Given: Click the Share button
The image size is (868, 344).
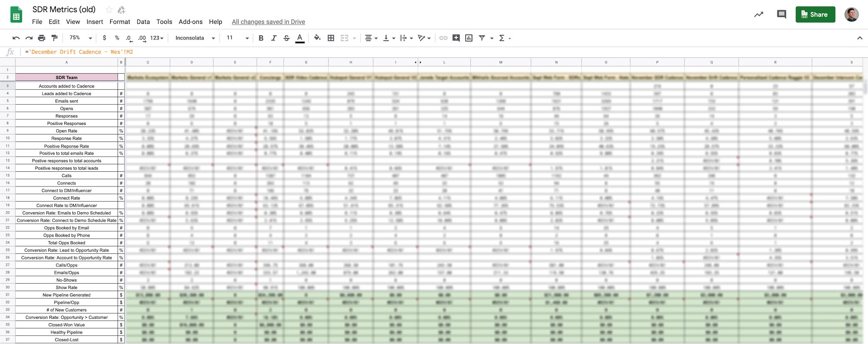Looking at the screenshot, I should point(815,14).
